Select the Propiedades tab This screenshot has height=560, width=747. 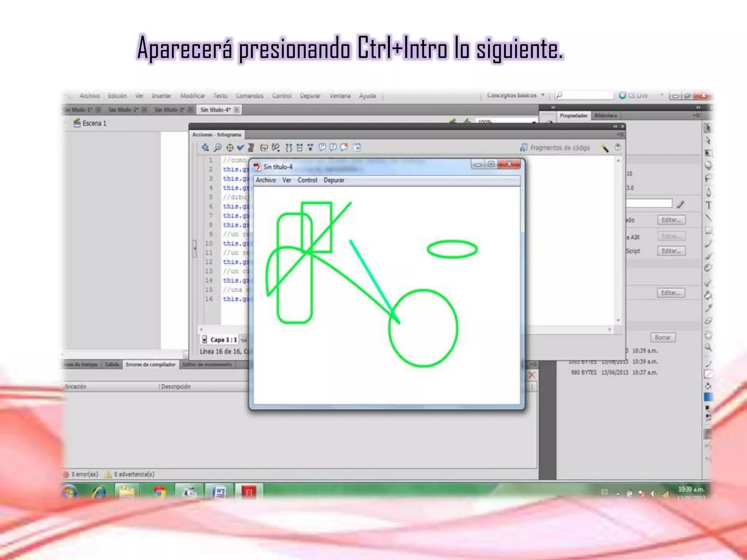click(573, 116)
